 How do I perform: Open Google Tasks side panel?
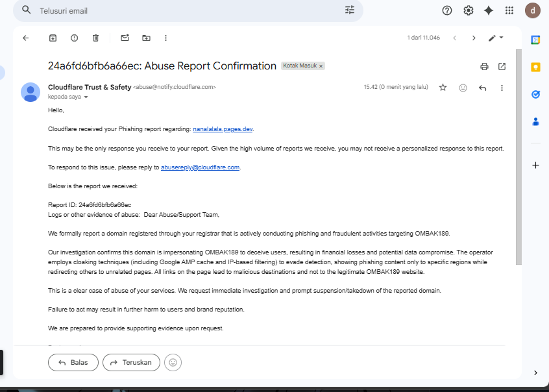(x=535, y=94)
